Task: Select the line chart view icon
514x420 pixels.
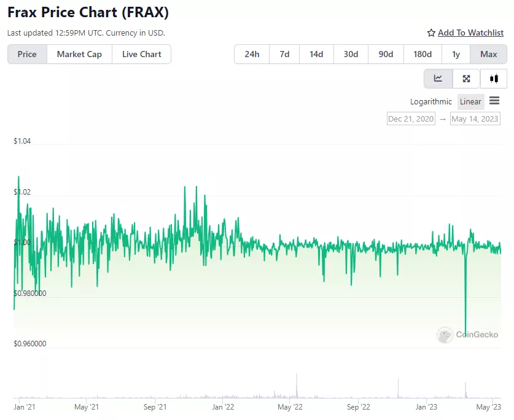Action: (x=438, y=78)
